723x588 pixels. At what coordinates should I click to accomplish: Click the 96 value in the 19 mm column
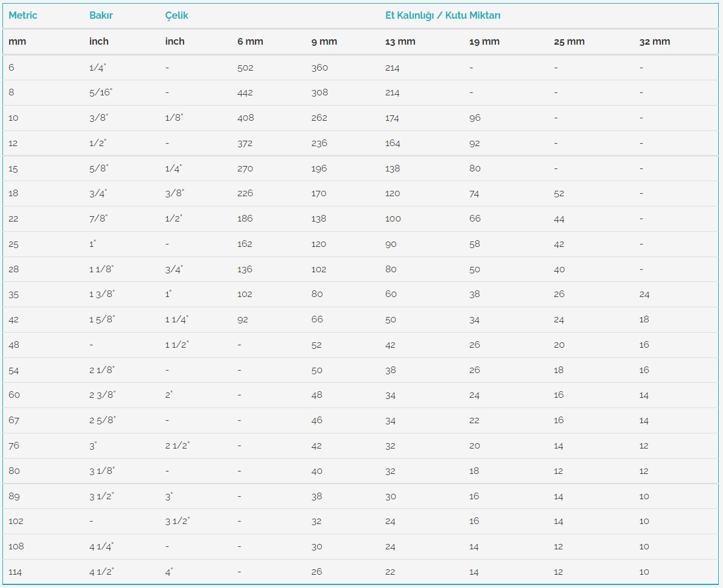[x=475, y=118]
